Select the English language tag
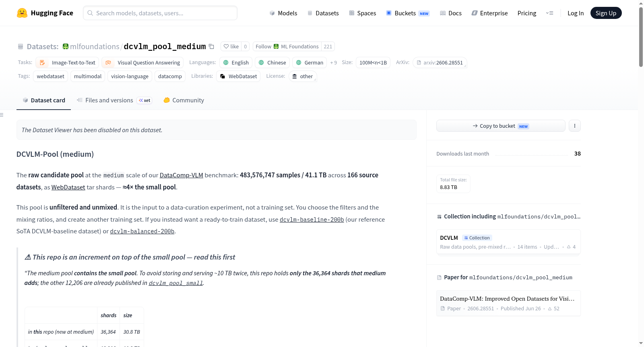This screenshot has height=347, width=644. pyautogui.click(x=236, y=62)
